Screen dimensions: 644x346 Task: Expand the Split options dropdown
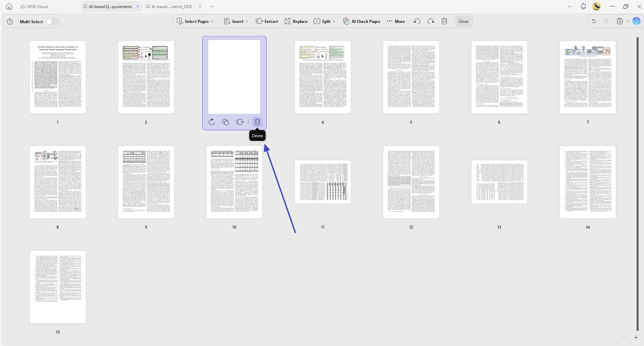[324, 21]
